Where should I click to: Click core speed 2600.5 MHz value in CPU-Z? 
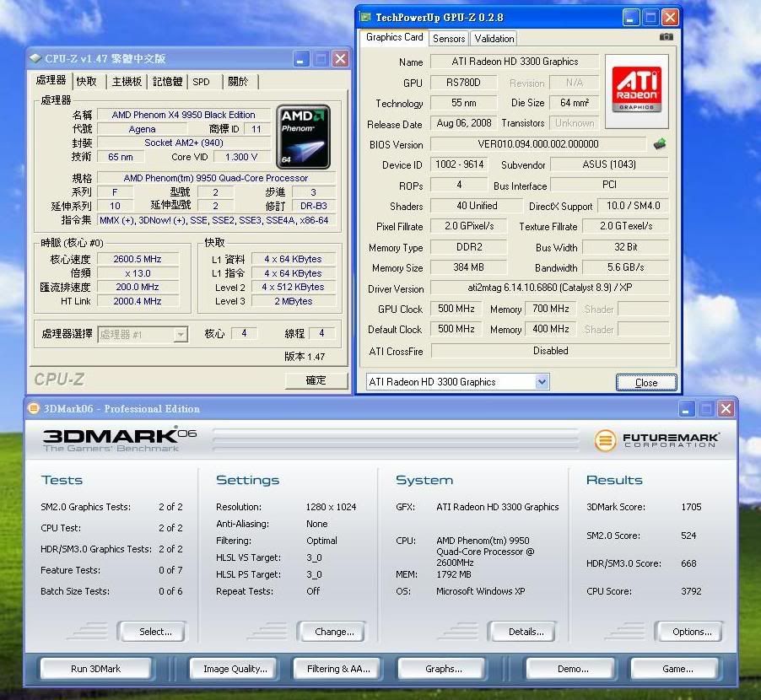(138, 259)
